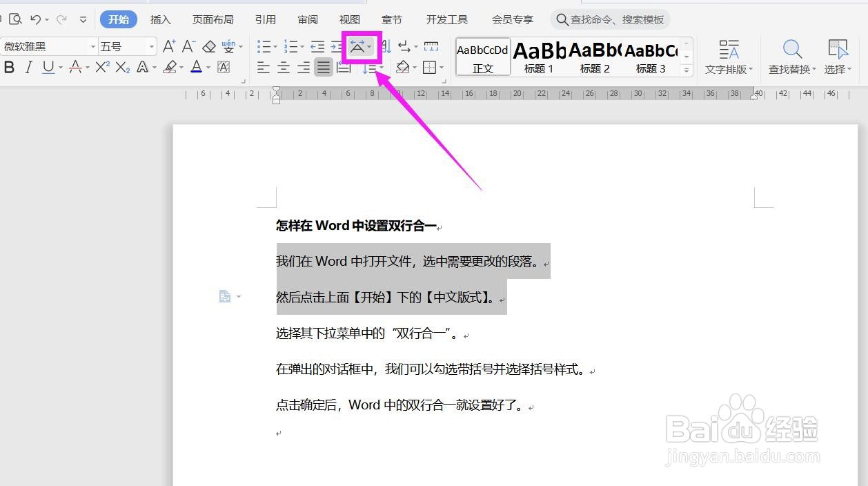Open the 微软雅黑 font name dropdown
This screenshot has height=486, width=868.
93,47
